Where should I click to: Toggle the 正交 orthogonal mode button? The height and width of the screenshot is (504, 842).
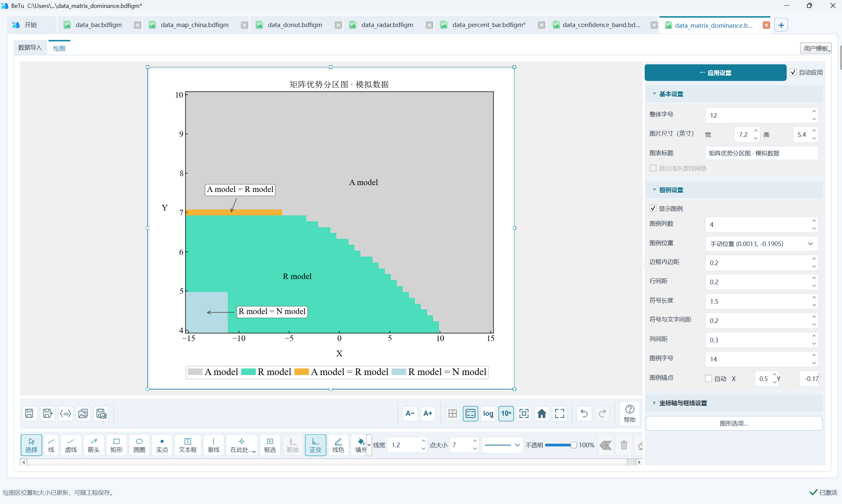point(315,445)
